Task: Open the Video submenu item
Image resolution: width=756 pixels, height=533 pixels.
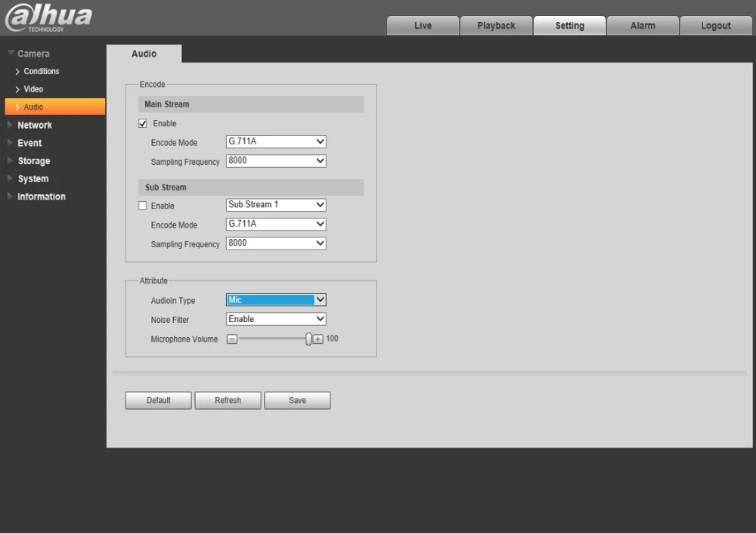Action: click(33, 89)
